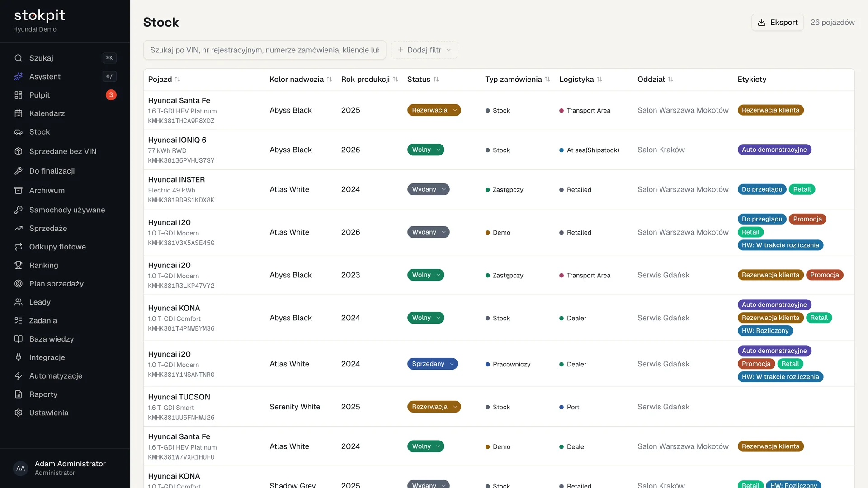Open Kalendarz calendar icon
This screenshot has height=488, width=868.
(x=19, y=113)
